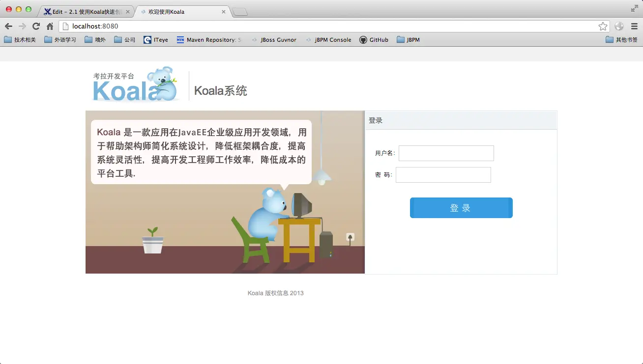Select the 欢迎使用Koala tab
This screenshot has width=643, height=364.
(x=183, y=12)
